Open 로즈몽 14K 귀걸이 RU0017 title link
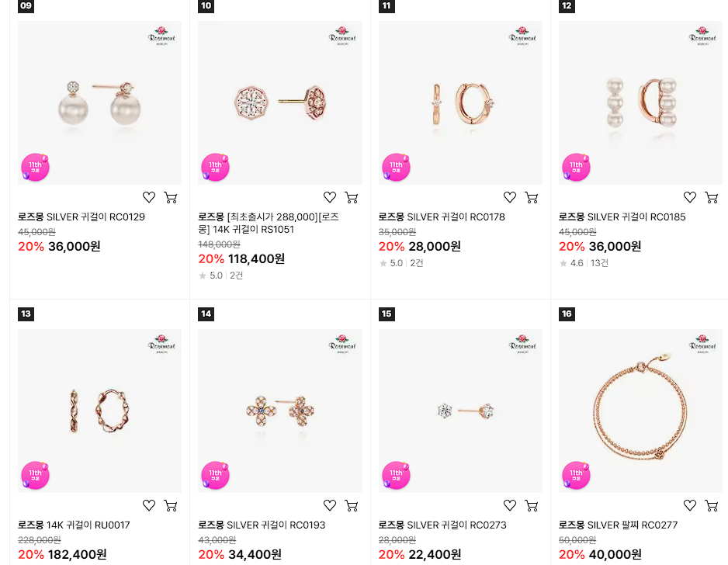This screenshot has width=728, height=565. tap(74, 525)
